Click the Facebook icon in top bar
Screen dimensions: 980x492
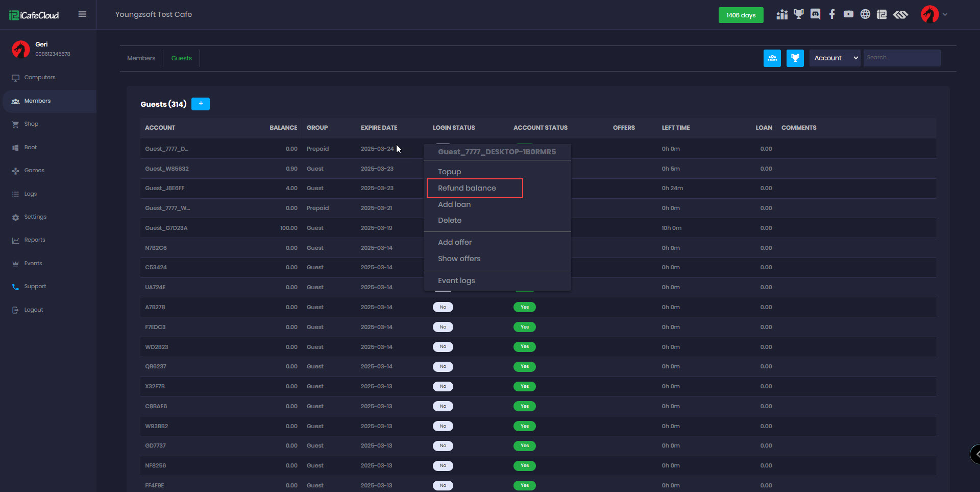[832, 14]
